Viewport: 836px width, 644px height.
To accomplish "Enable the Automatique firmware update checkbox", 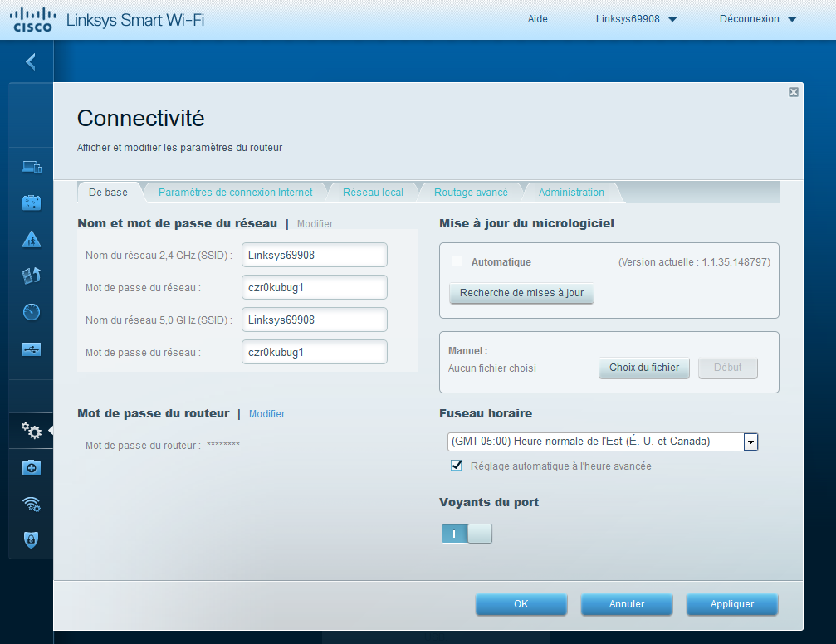I will point(457,261).
